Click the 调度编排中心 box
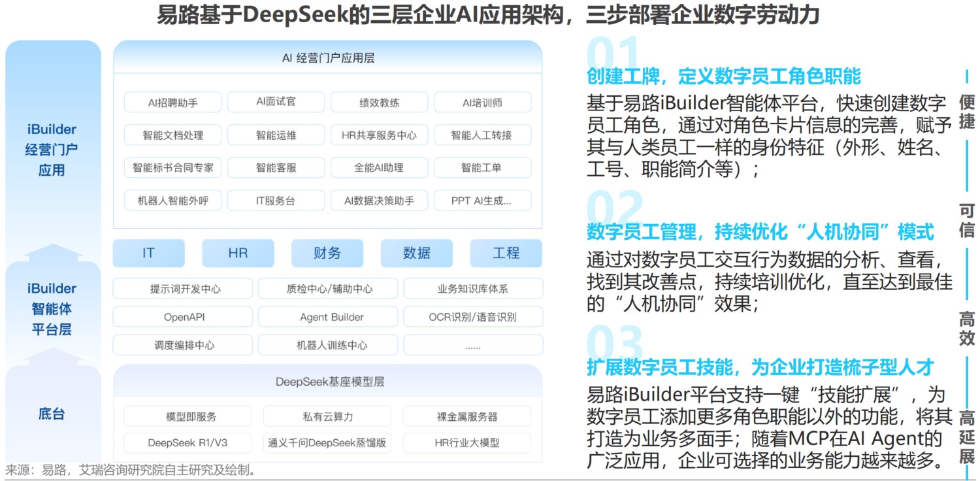The height and width of the screenshot is (481, 980). click(x=183, y=345)
